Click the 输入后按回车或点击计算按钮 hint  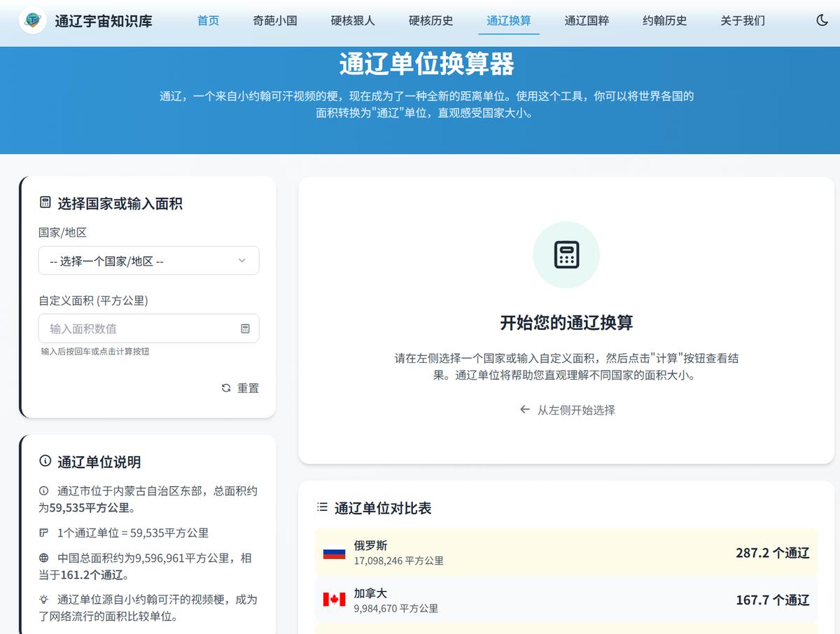pyautogui.click(x=95, y=351)
